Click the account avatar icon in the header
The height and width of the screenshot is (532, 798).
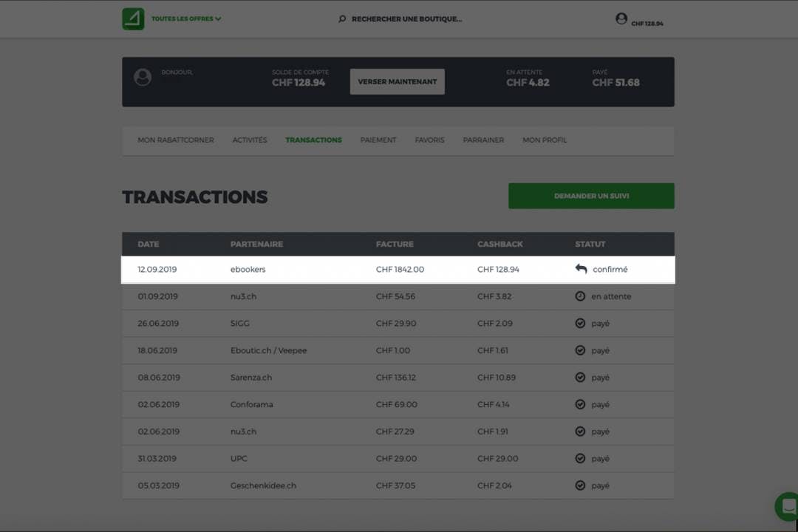point(621,18)
